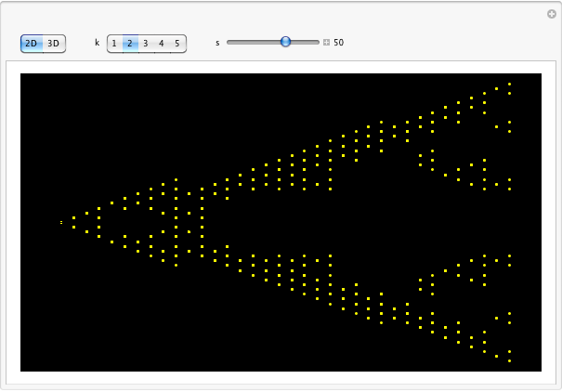
Task: Click the left end of the s slider track
Action: [x=229, y=42]
